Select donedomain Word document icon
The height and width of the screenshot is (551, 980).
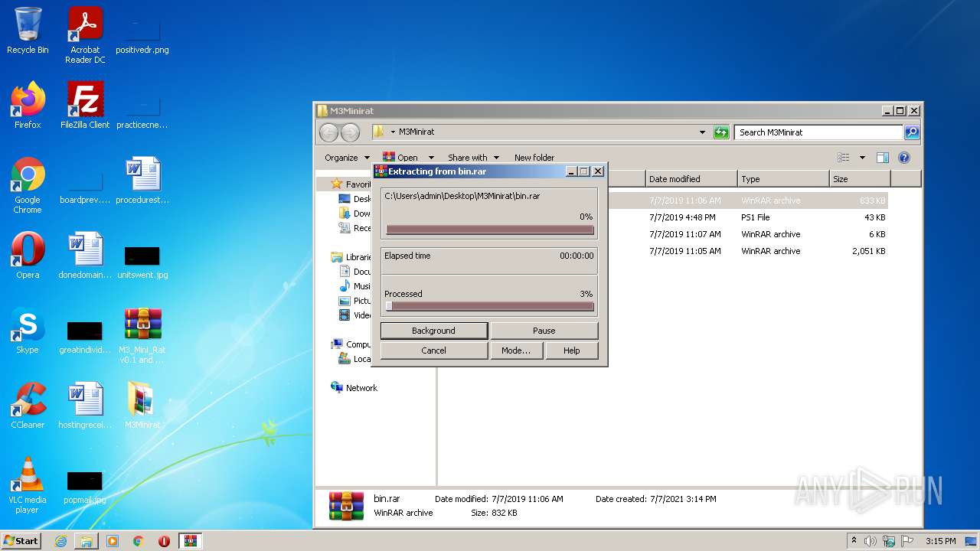[x=85, y=256]
